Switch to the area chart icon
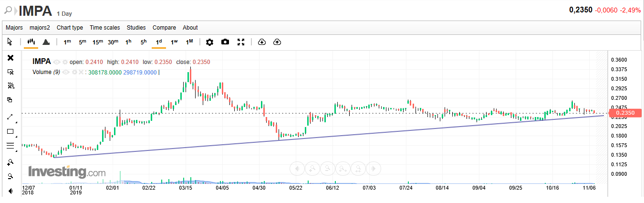The image size is (644, 203). click(x=46, y=42)
